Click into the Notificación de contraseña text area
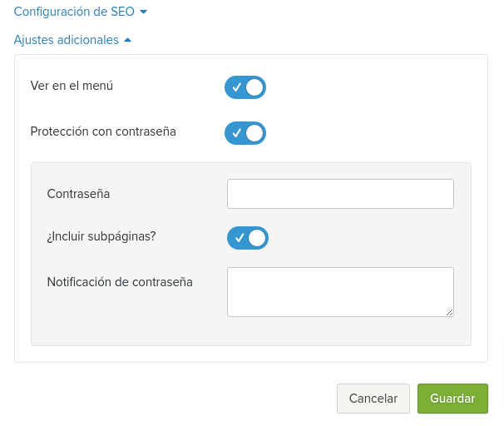The width and height of the screenshot is (504, 426). click(x=340, y=292)
